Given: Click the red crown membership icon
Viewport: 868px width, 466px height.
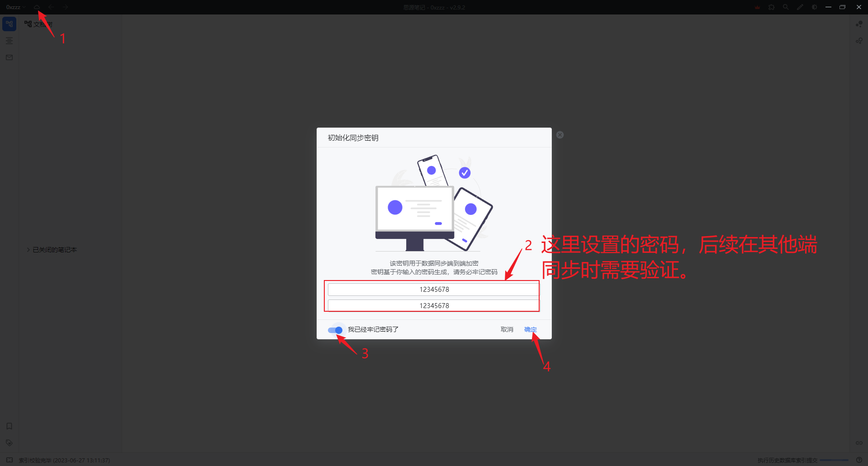Looking at the screenshot, I should (757, 7).
